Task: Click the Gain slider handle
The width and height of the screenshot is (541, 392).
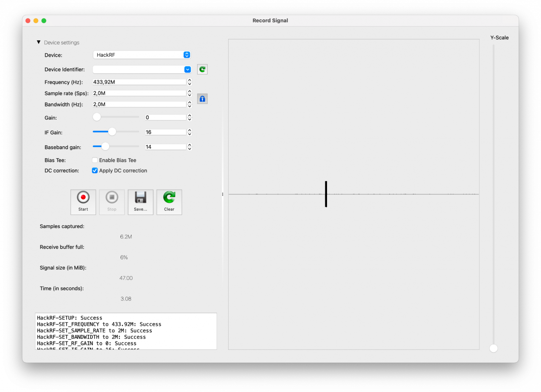Action: pos(97,117)
